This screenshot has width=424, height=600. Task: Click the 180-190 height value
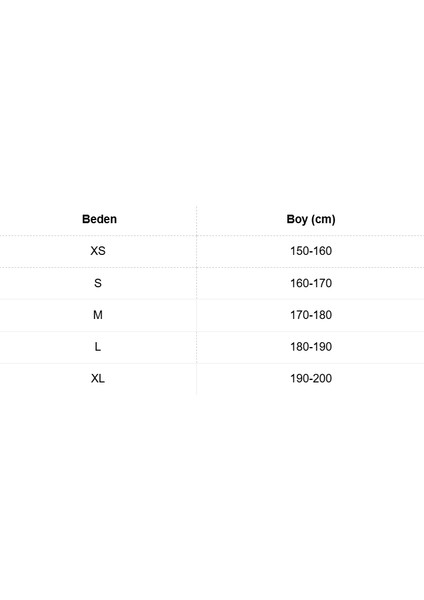[x=311, y=347]
